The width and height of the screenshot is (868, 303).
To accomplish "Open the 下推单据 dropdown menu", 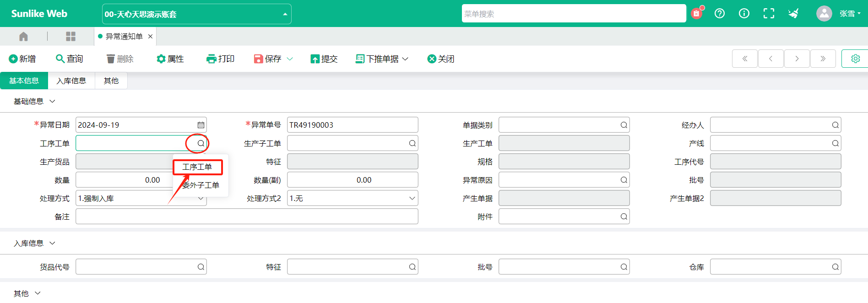I will click(382, 59).
